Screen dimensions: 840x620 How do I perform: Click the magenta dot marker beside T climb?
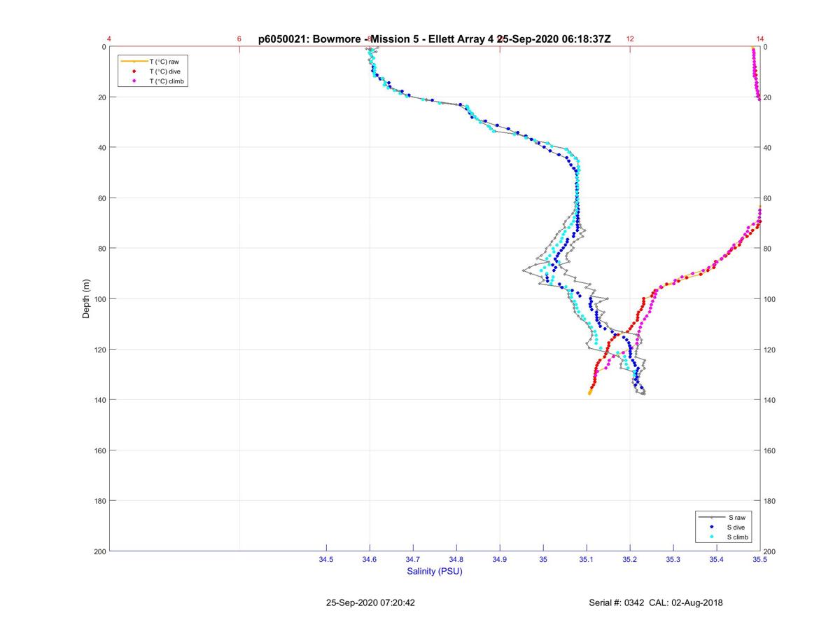point(134,81)
